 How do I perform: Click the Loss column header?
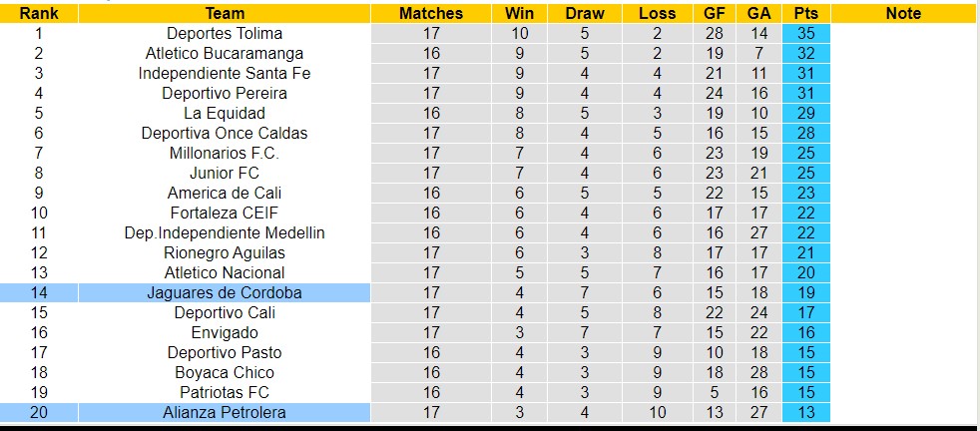click(x=657, y=13)
